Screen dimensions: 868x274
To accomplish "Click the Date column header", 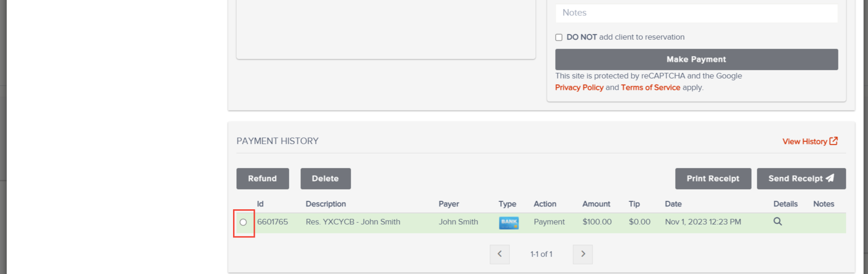I will 673,204.
